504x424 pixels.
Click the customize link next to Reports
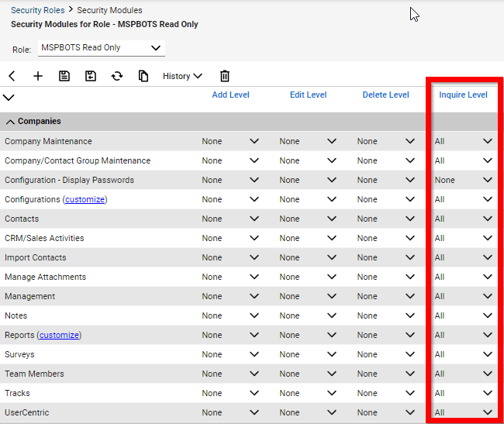(60, 335)
